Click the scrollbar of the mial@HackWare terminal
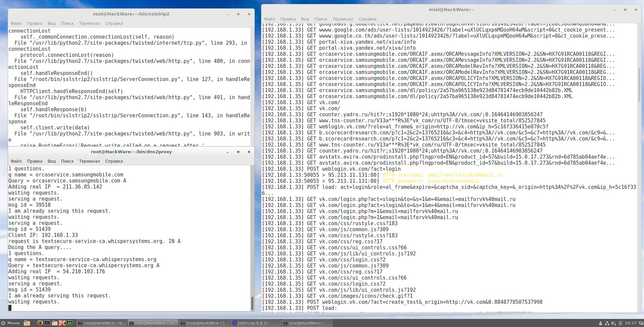644x327 pixels. (x=639, y=84)
